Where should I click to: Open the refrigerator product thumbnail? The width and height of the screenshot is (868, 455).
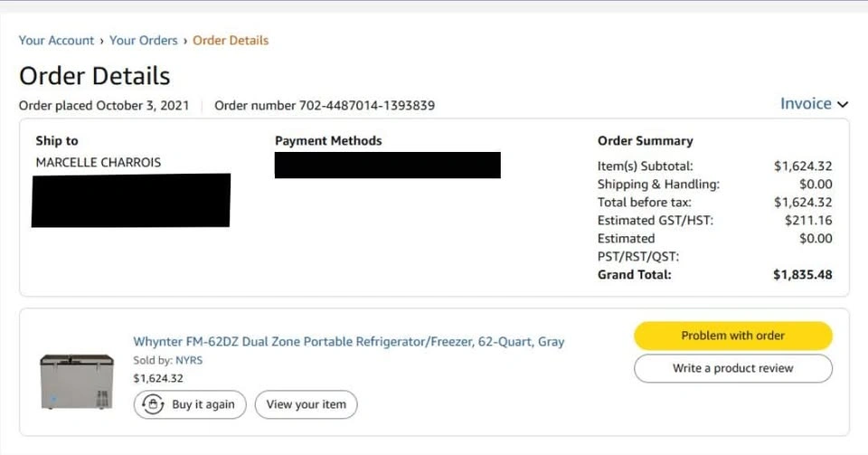[x=77, y=381]
